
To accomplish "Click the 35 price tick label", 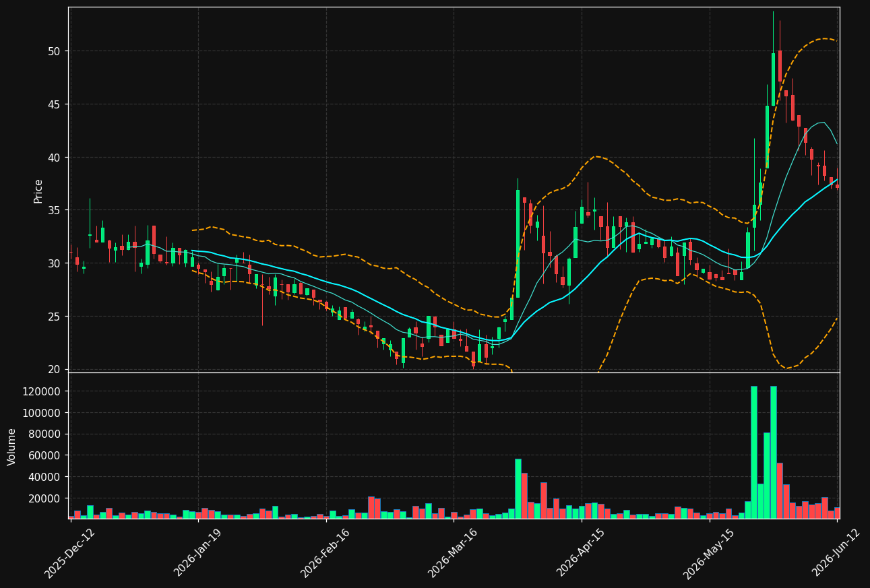I will click(54, 210).
